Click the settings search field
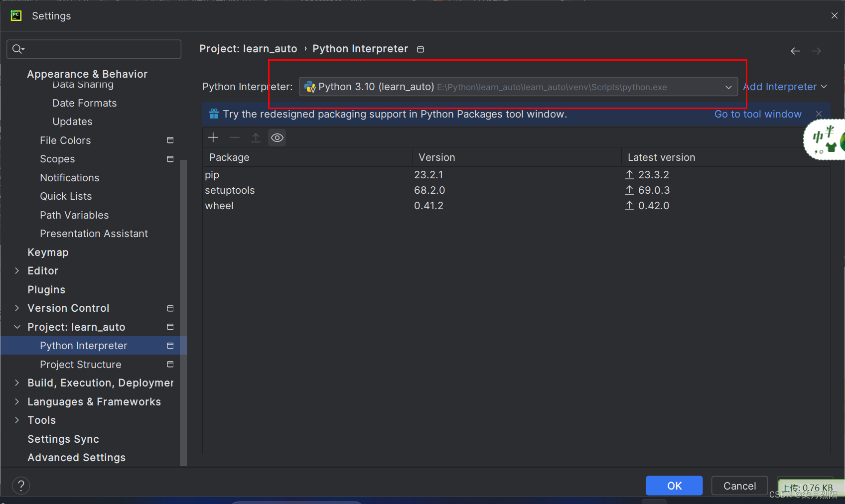The height and width of the screenshot is (504, 845). point(94,49)
